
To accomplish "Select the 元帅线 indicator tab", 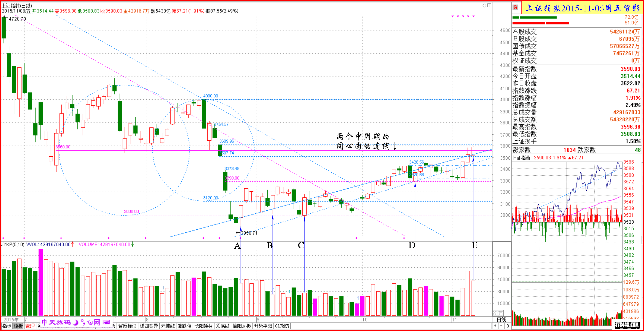I will [x=168, y=326].
